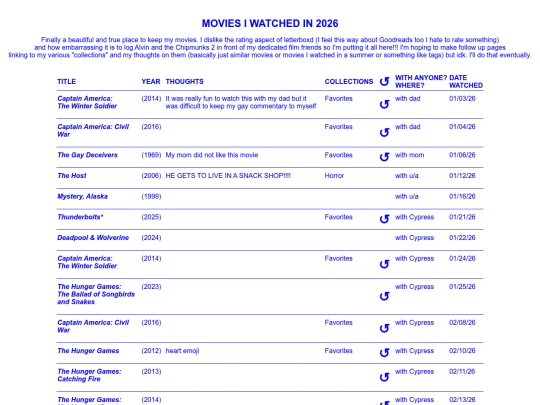540x405 pixels.
Task: Click the 'HE GETS TO LIVE IN A SNACK SHOP!!!!' thought
Action: tap(228, 176)
